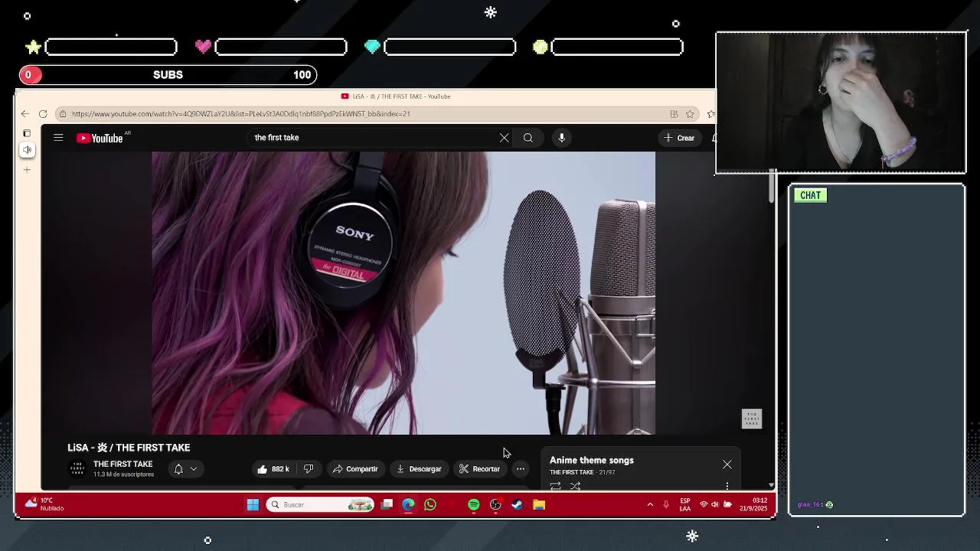Click video title 'LiSA - 炎 / THE FIRST TAKE'
This screenshot has width=980, height=551.
click(x=129, y=448)
